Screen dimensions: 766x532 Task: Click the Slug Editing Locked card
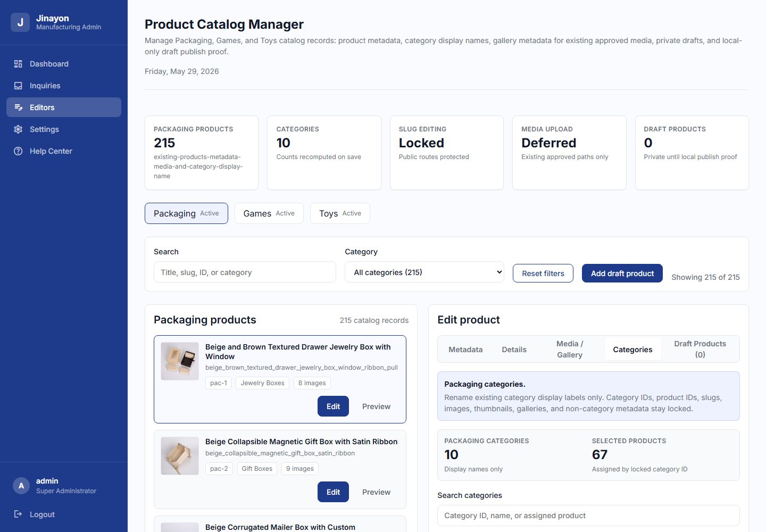447,153
